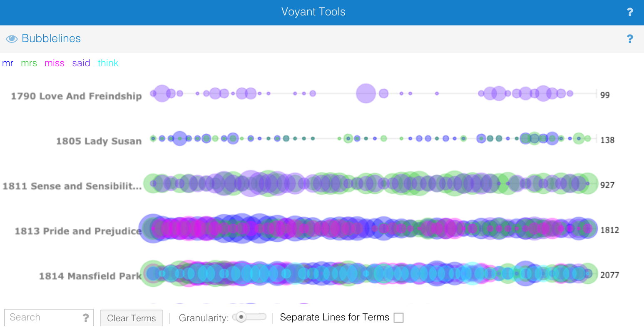Click the Bubblelines panel title
644x330 pixels.
tap(51, 38)
